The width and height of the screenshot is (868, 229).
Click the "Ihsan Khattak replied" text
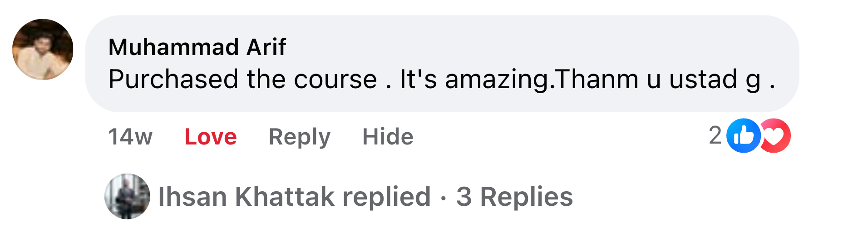(294, 197)
